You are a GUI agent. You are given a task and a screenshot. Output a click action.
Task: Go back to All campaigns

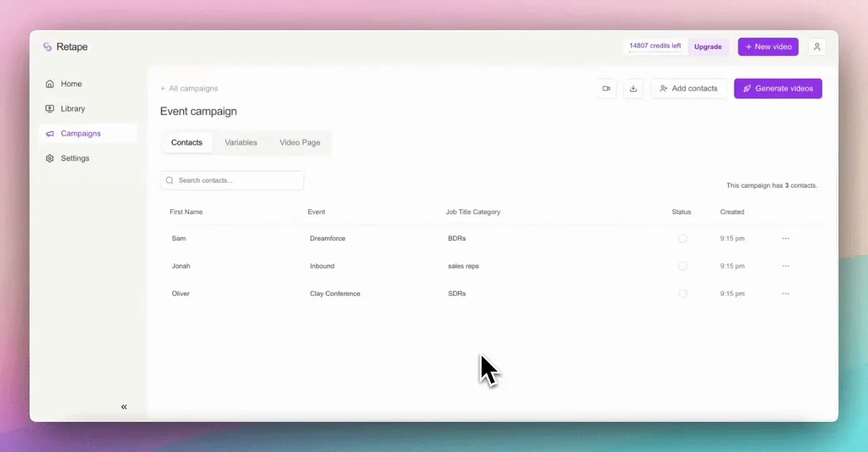click(189, 88)
